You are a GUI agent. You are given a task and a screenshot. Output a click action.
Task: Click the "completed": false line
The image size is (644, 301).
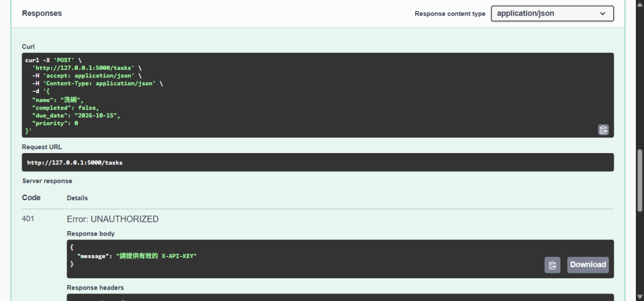coord(65,108)
